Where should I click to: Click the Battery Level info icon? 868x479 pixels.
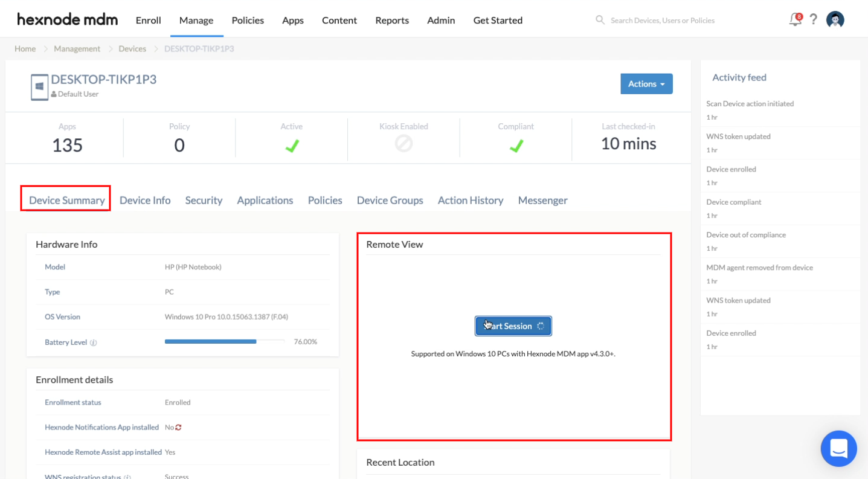coord(94,342)
